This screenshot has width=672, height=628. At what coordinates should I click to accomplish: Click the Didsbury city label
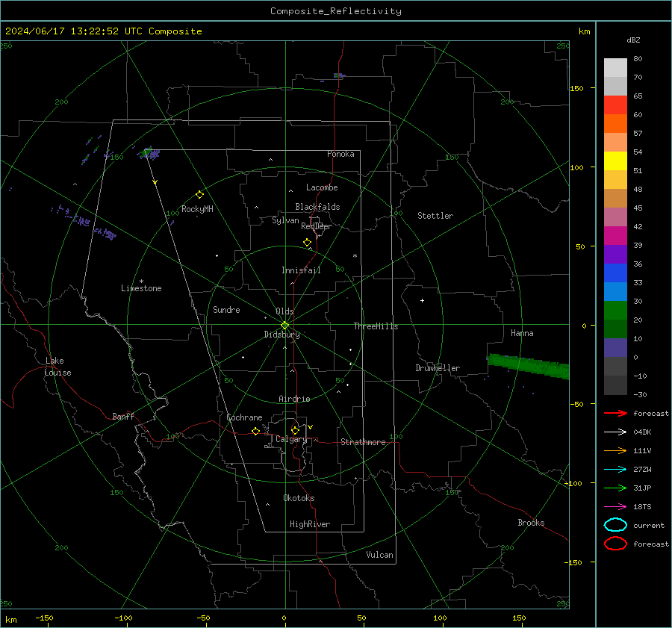pos(281,335)
